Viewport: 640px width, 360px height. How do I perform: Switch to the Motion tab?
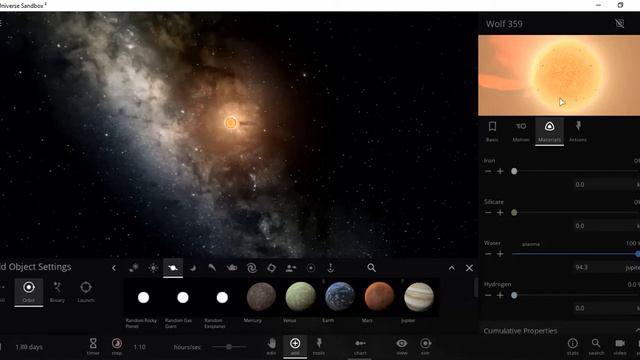click(x=521, y=131)
